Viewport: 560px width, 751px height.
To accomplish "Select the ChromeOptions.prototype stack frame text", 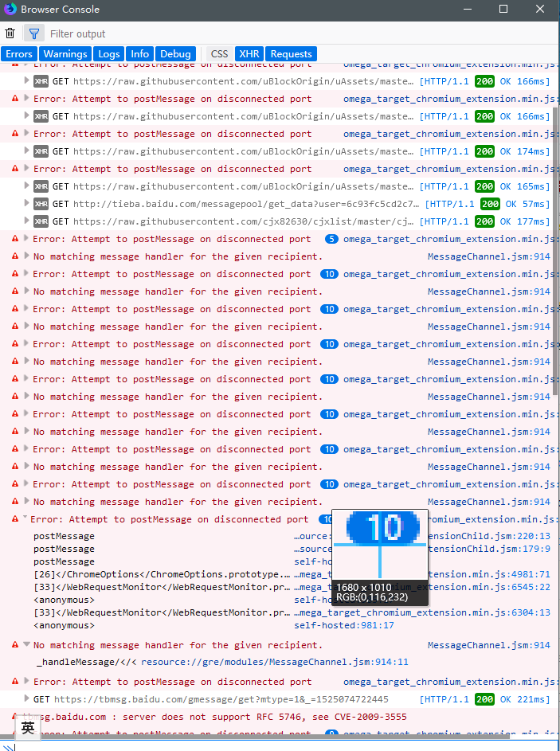I will click(x=162, y=573).
